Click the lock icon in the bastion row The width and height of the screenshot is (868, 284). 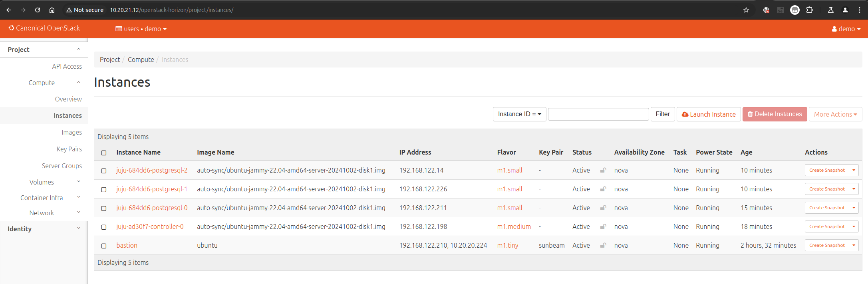tap(603, 245)
